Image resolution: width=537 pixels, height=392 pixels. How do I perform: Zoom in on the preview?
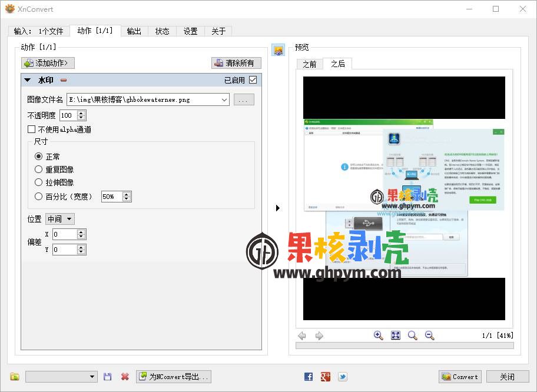(x=378, y=335)
